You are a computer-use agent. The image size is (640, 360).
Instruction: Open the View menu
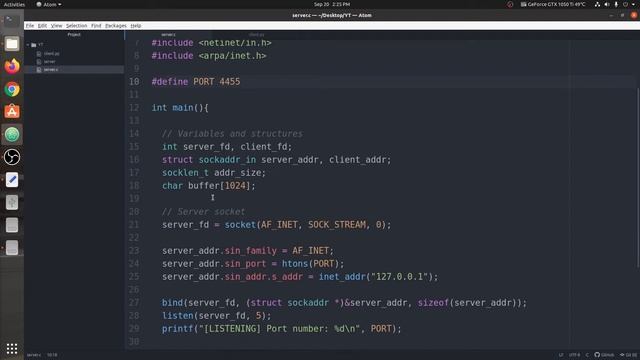click(x=56, y=25)
